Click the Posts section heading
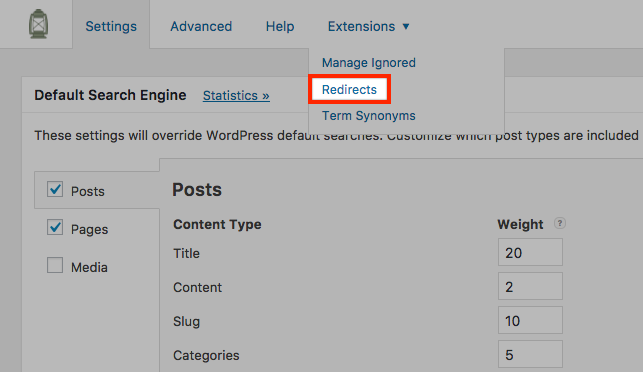Viewport: 643px width, 372px height. pos(197,190)
